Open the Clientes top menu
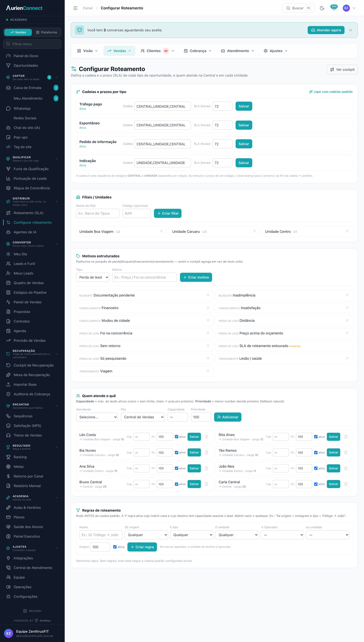Image resolution: width=364 pixels, height=642 pixels. [157, 51]
